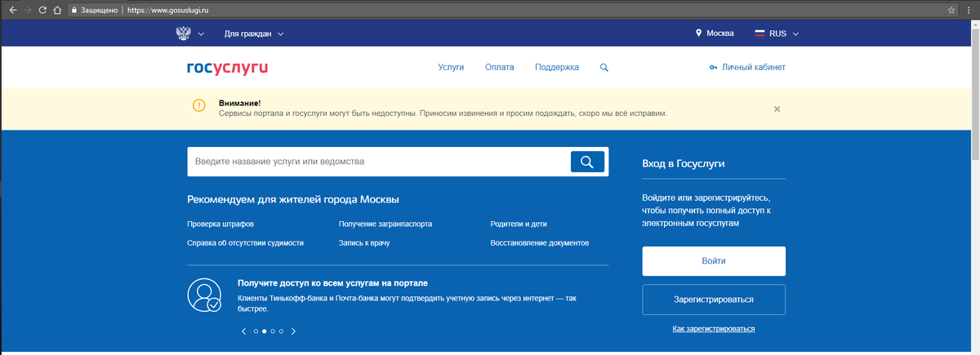This screenshot has width=980, height=355.
Task: Bookmark page with star icon
Action: click(951, 11)
